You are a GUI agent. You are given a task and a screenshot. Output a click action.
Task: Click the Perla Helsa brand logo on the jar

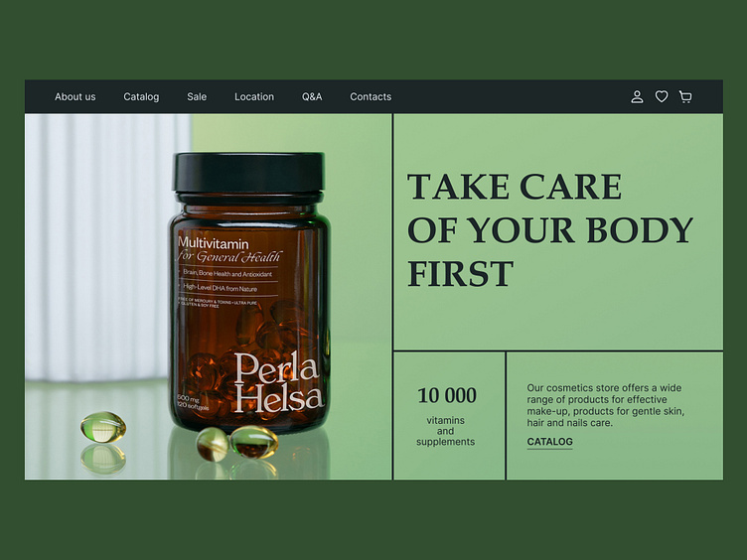click(x=279, y=383)
